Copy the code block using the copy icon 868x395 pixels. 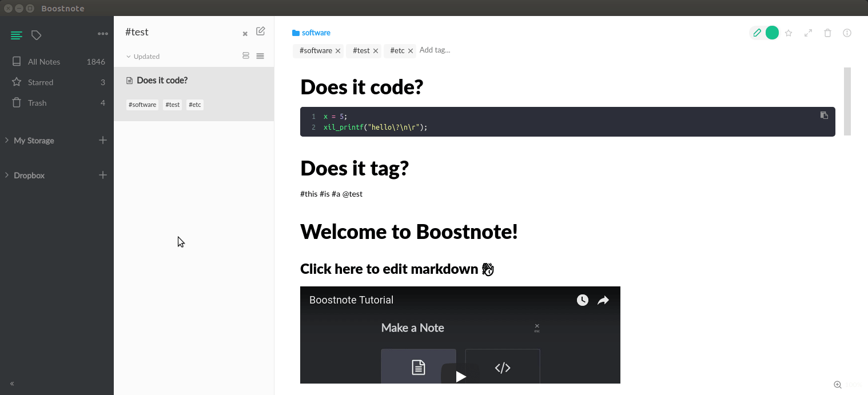(x=824, y=115)
